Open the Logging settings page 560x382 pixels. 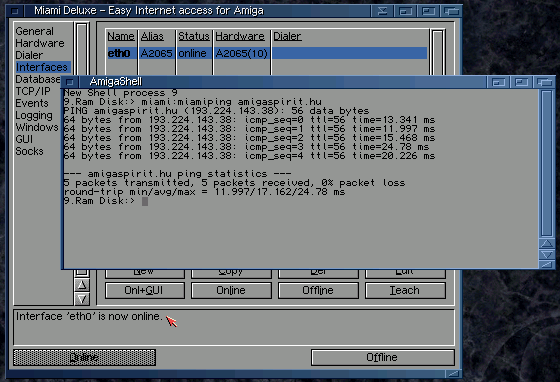click(34, 115)
